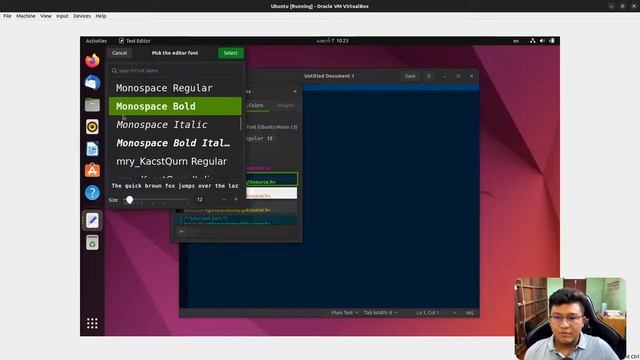Launch LibreOffice Writer from the dock
Viewport: 640px width, 360px height.
(92, 149)
